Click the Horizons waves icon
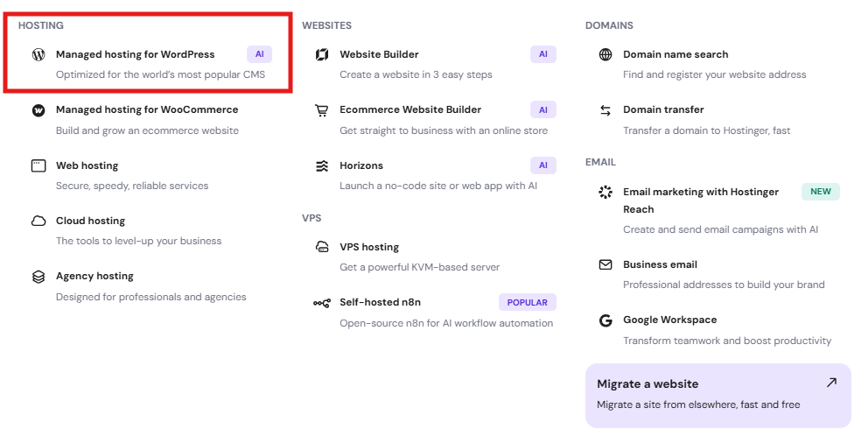This screenshot has height=436, width=868. (x=322, y=165)
